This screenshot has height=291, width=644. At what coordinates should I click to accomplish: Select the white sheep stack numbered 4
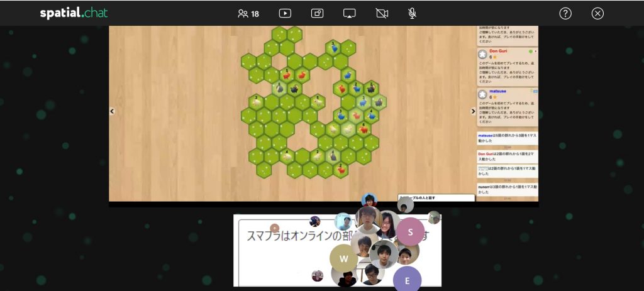pos(287,156)
